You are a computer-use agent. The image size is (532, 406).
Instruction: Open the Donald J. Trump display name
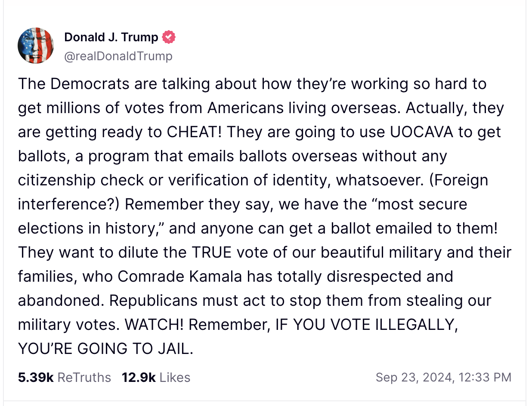point(111,37)
